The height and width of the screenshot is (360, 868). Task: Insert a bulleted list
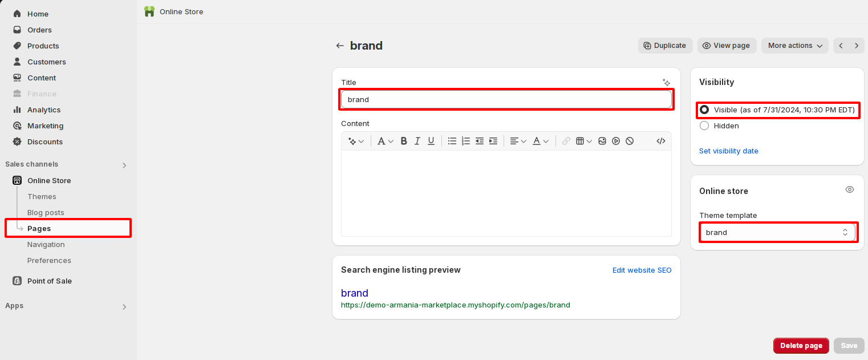click(452, 141)
